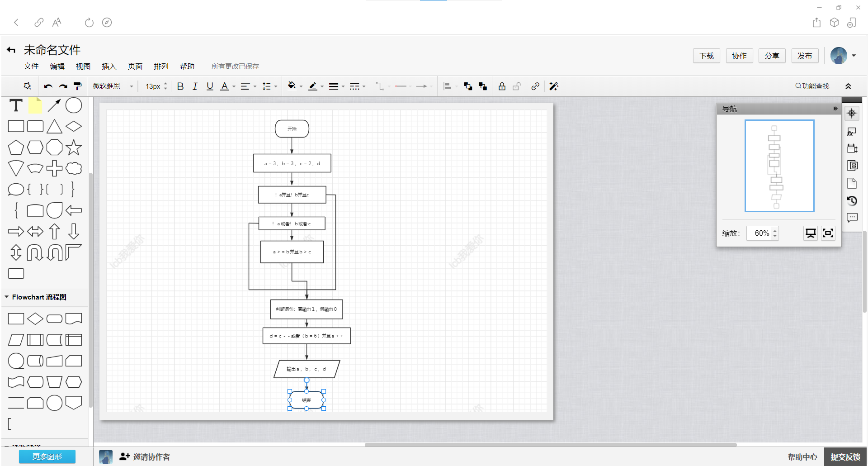This screenshot has height=466, width=868.
Task: Open the page settings icon in sidebar
Action: (x=852, y=183)
